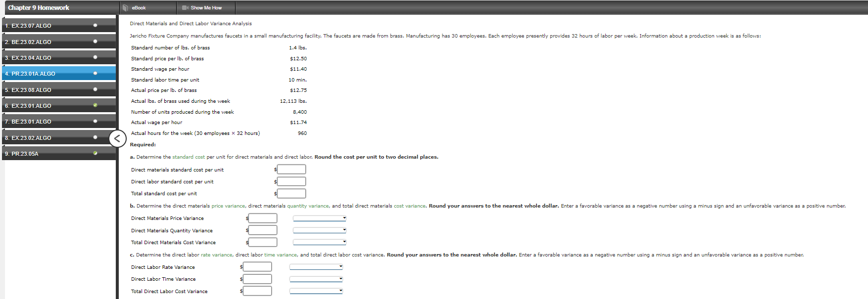Open the 'standard cost' glossary link
Screen dimensions: 868x299
point(189,157)
